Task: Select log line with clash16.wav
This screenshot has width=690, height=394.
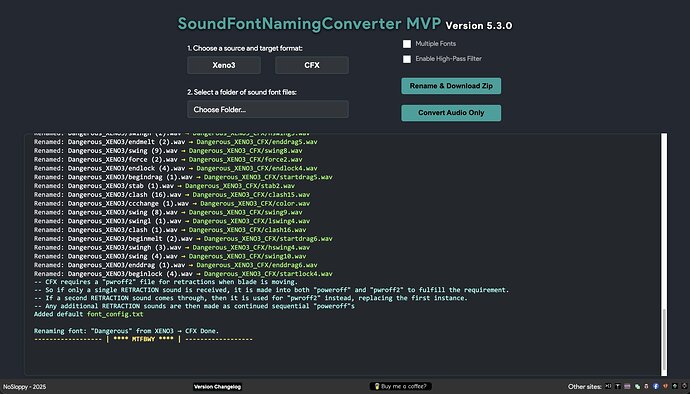Action: click(170, 230)
